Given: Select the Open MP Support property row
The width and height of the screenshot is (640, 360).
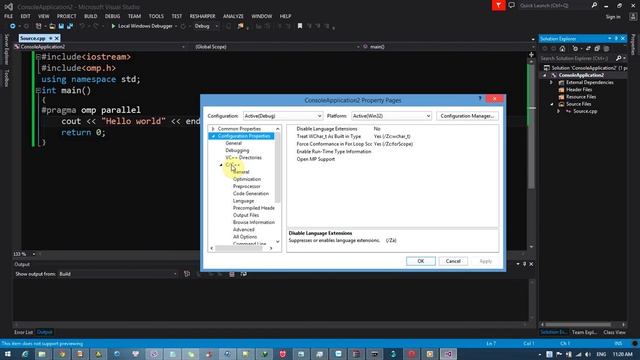Looking at the screenshot, I should point(393,159).
